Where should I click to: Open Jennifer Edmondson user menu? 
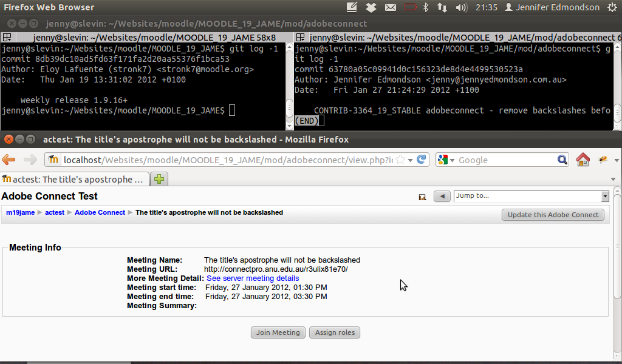552,7
